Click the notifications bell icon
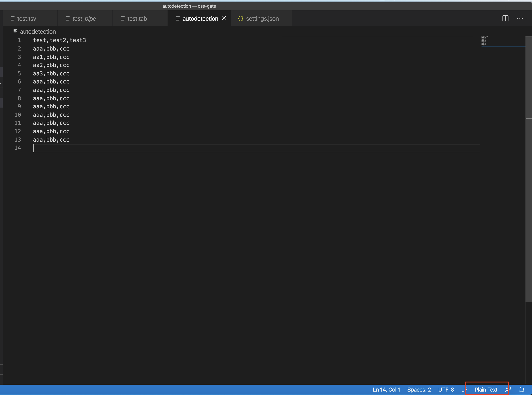The height and width of the screenshot is (395, 532). click(522, 389)
